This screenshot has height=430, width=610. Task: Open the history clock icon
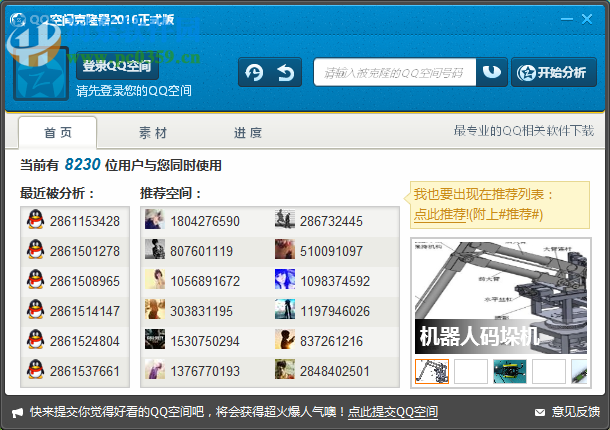254,72
